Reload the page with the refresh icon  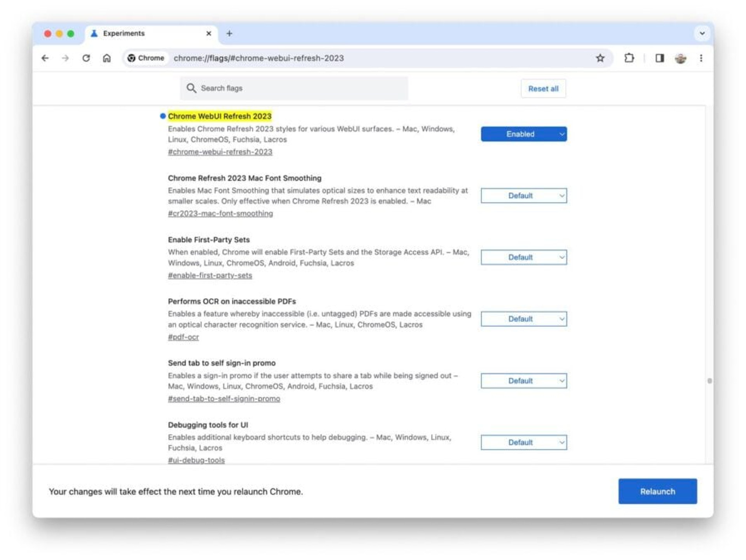[86, 58]
